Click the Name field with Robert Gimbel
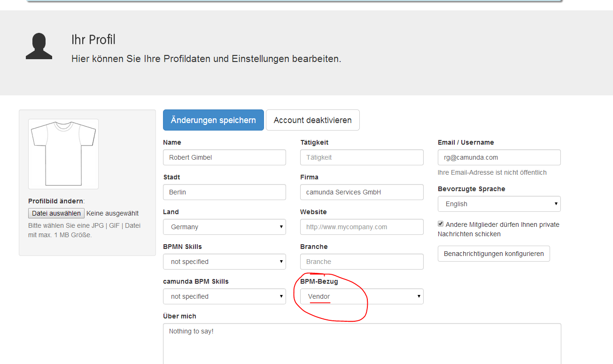 [x=225, y=157]
